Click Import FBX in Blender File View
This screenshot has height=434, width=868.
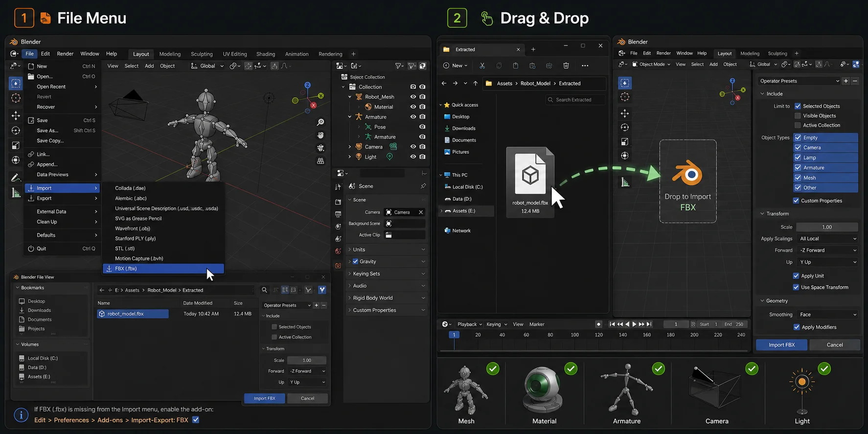(264, 398)
